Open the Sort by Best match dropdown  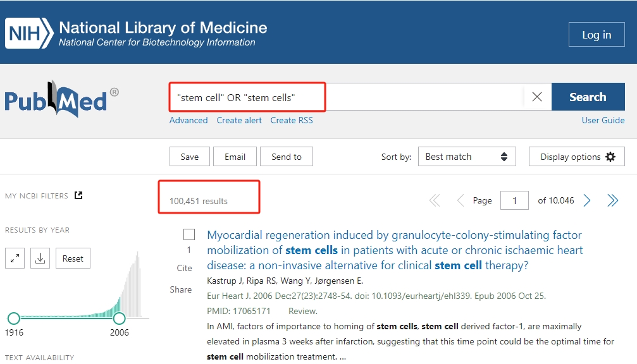(466, 157)
